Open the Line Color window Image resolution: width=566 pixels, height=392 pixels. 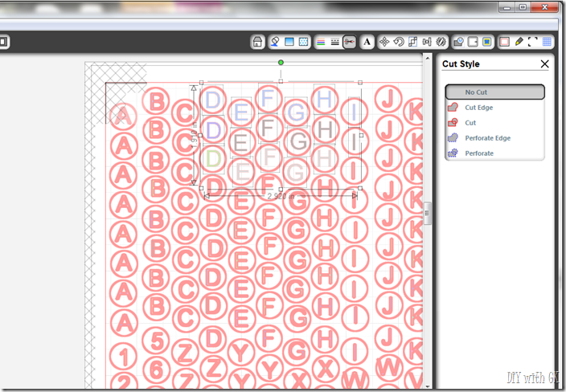[x=321, y=42]
